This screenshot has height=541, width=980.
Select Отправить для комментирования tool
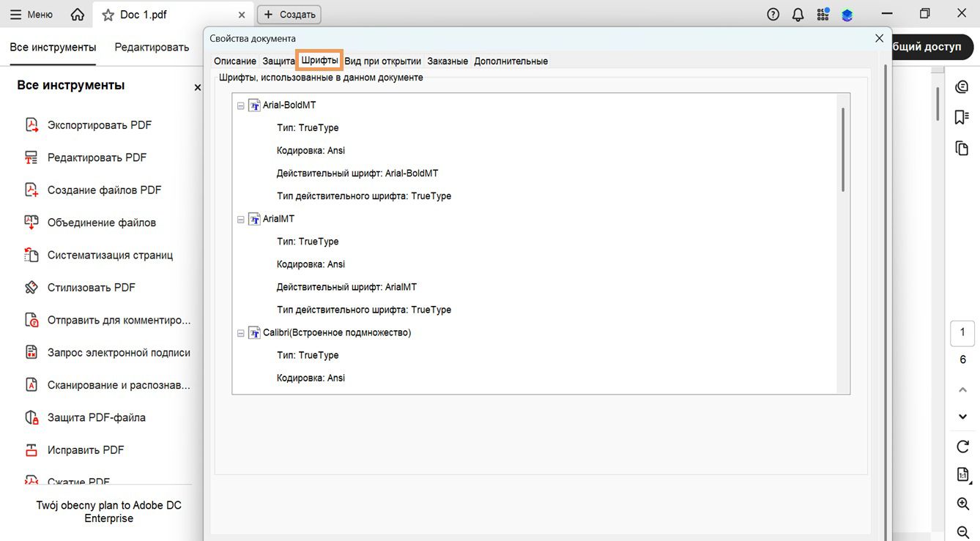tap(107, 320)
